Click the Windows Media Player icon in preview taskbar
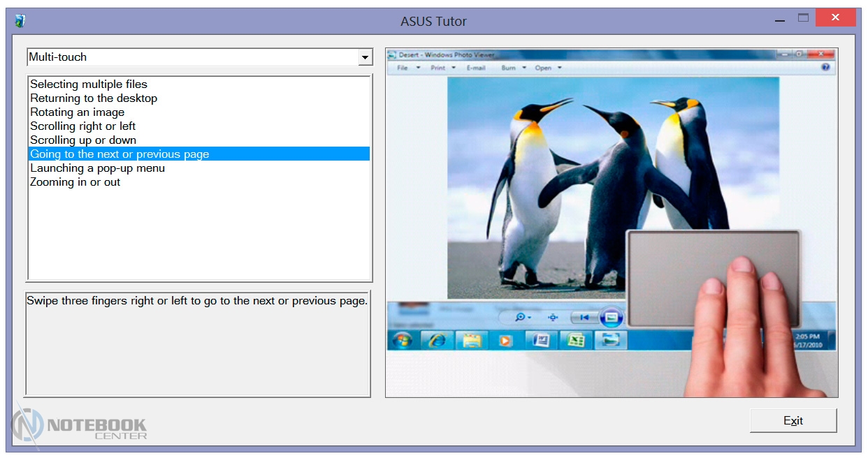 [505, 340]
